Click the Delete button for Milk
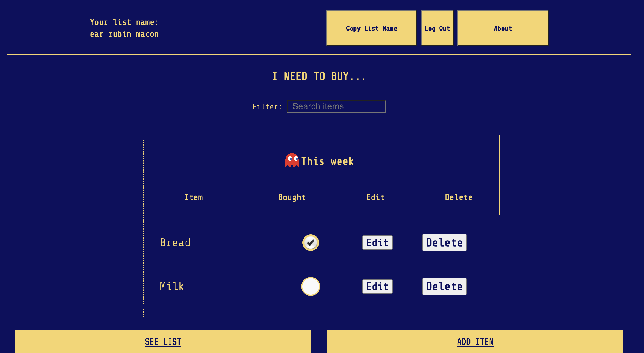The image size is (644, 353). 444,286
